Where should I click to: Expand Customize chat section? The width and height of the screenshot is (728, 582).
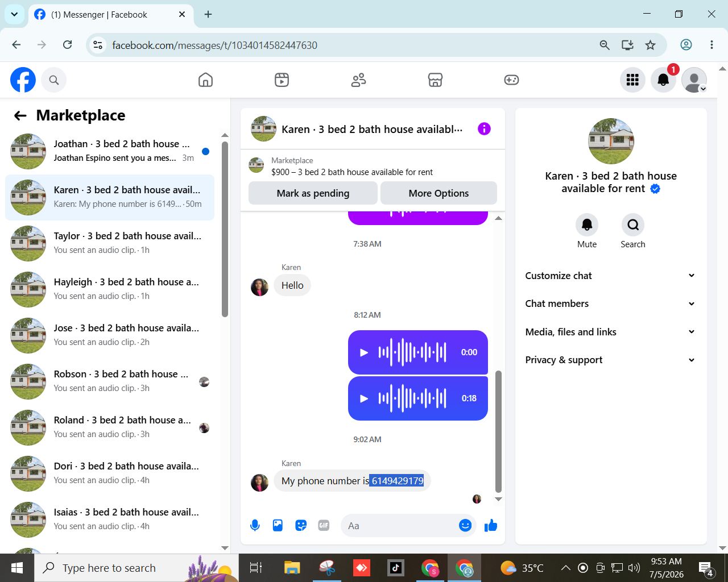[x=610, y=276]
